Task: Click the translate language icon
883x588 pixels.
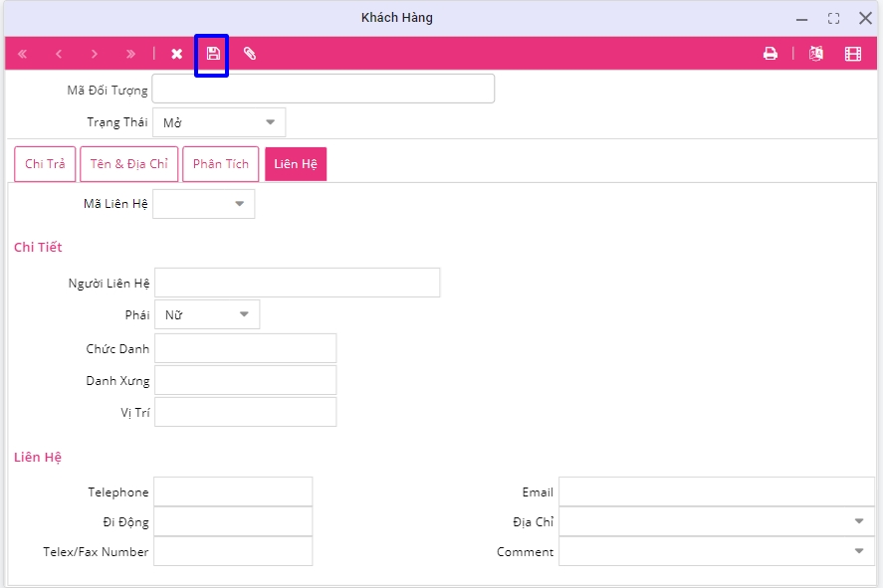Action: tap(816, 54)
